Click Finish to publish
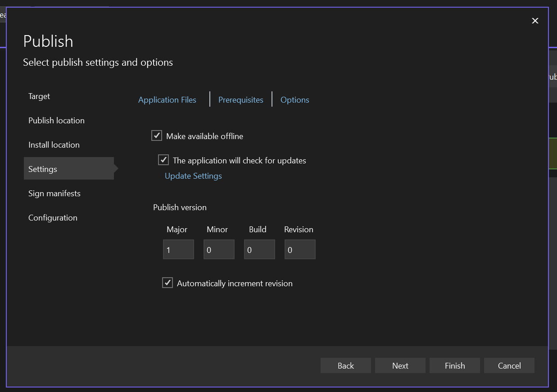 coord(454,365)
